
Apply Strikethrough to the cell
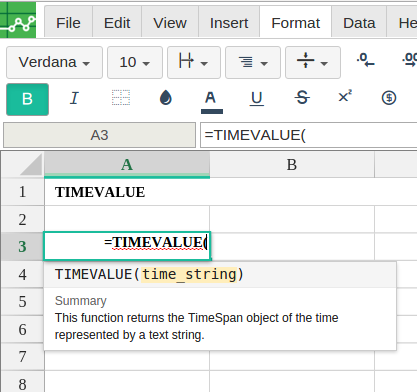tap(302, 98)
